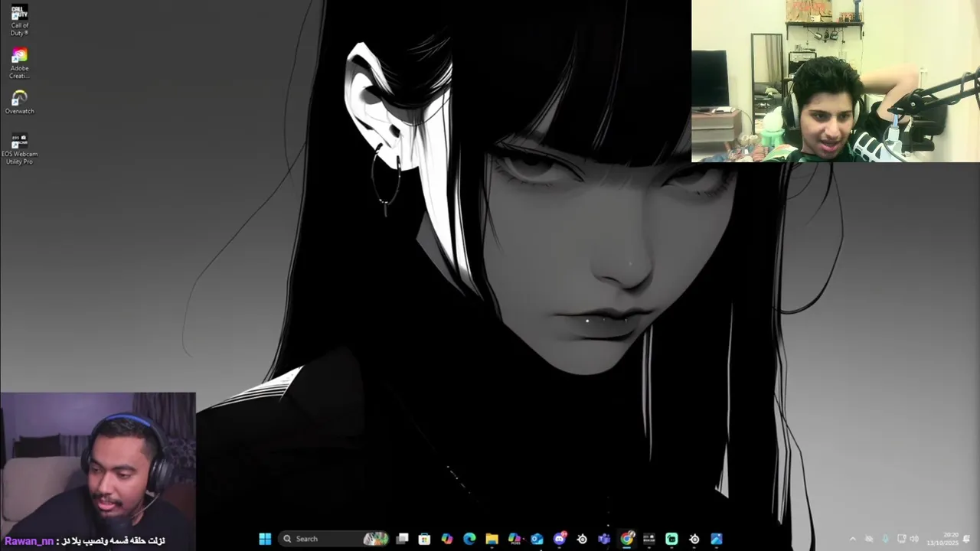Click the taskbar Search box
Image resolution: width=980 pixels, height=551 pixels.
pyautogui.click(x=334, y=539)
